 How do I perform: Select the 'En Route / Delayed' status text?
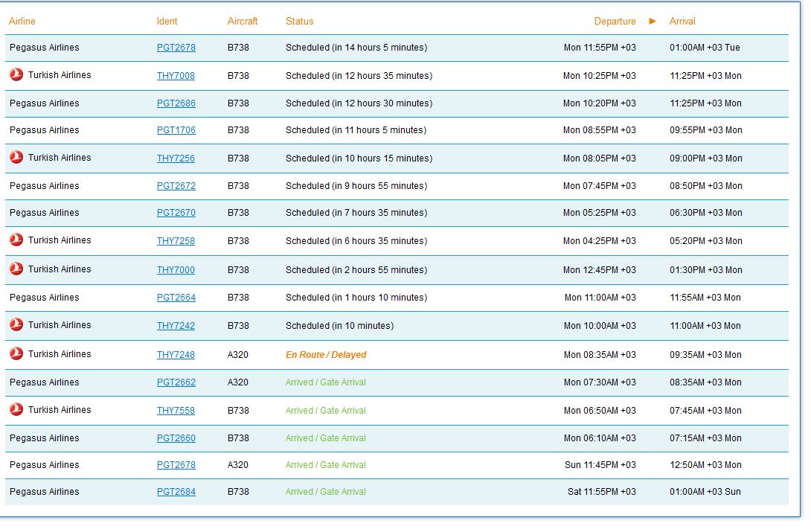pyautogui.click(x=326, y=355)
